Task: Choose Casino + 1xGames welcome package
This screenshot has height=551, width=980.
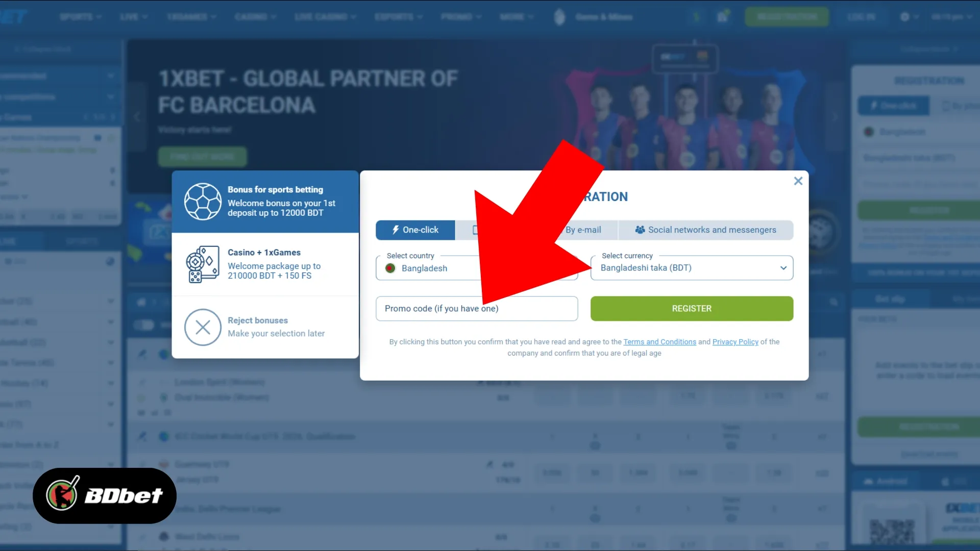Action: coord(265,264)
